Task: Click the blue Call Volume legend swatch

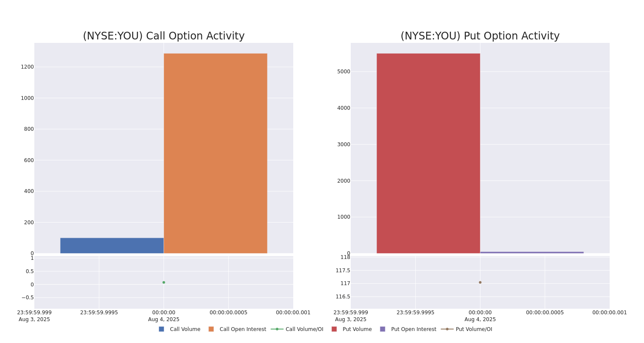Action: pyautogui.click(x=161, y=329)
